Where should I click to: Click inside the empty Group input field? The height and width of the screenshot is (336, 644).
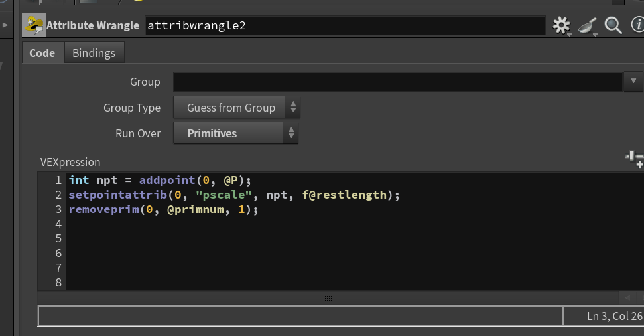click(397, 82)
